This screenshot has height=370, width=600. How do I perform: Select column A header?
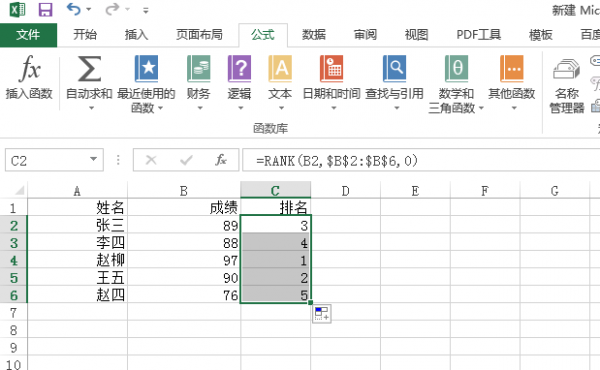coord(77,191)
